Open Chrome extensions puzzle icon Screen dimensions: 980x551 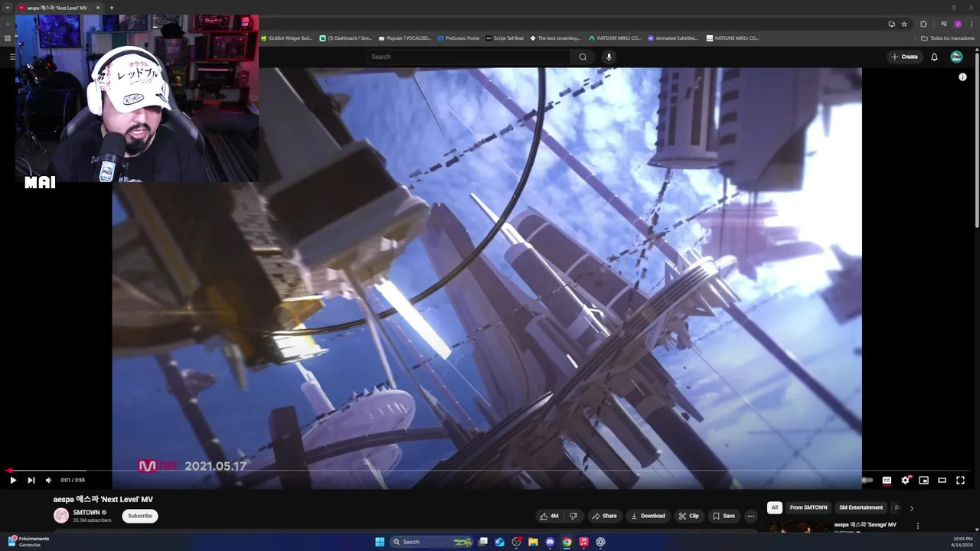point(923,24)
